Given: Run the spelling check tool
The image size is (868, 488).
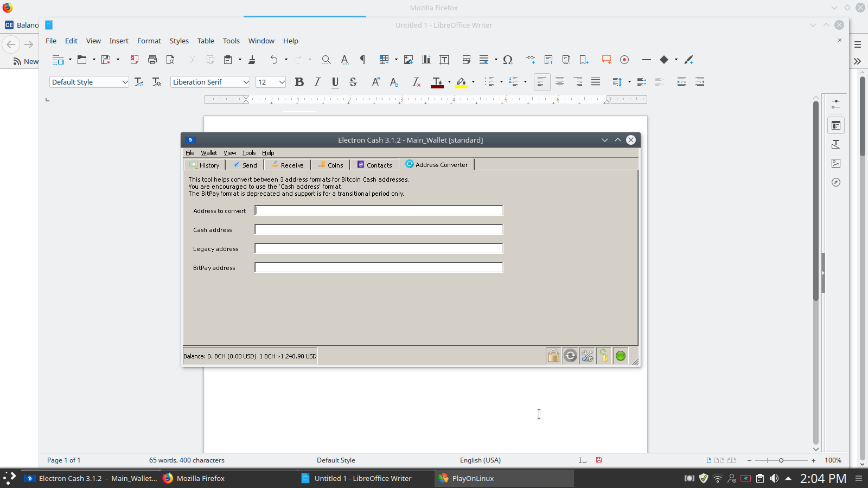Looking at the screenshot, I should [x=344, y=60].
